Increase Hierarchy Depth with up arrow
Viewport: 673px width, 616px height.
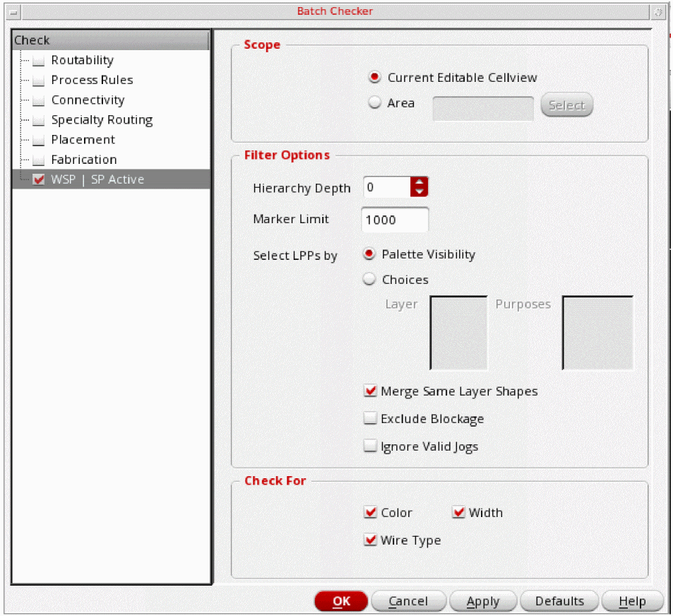coord(420,183)
